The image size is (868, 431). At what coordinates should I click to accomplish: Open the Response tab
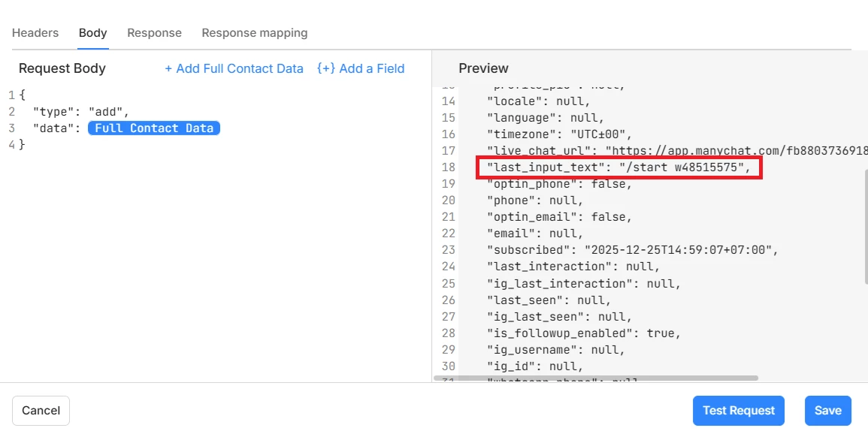click(154, 33)
